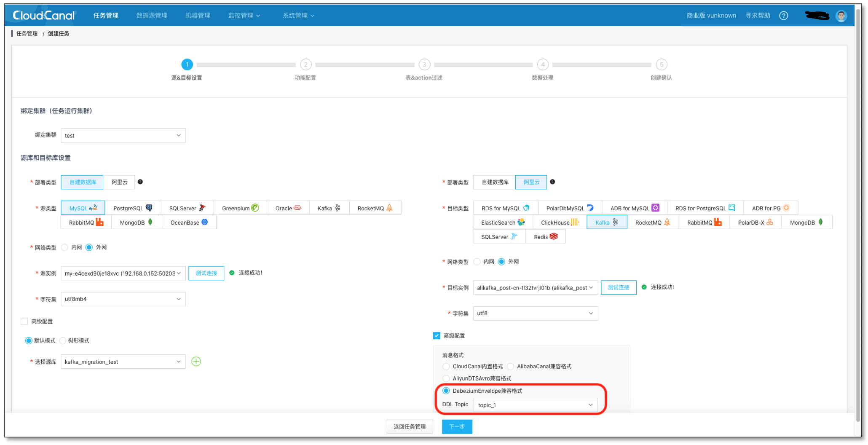Click the vertical page scrollbar
This screenshot has height=445, width=868.
click(x=858, y=211)
